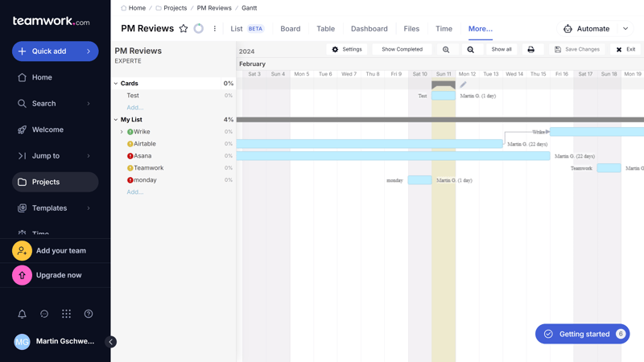Screen dimensions: 644x362
Task: Click the Wrike green status icon
Action: point(130,132)
